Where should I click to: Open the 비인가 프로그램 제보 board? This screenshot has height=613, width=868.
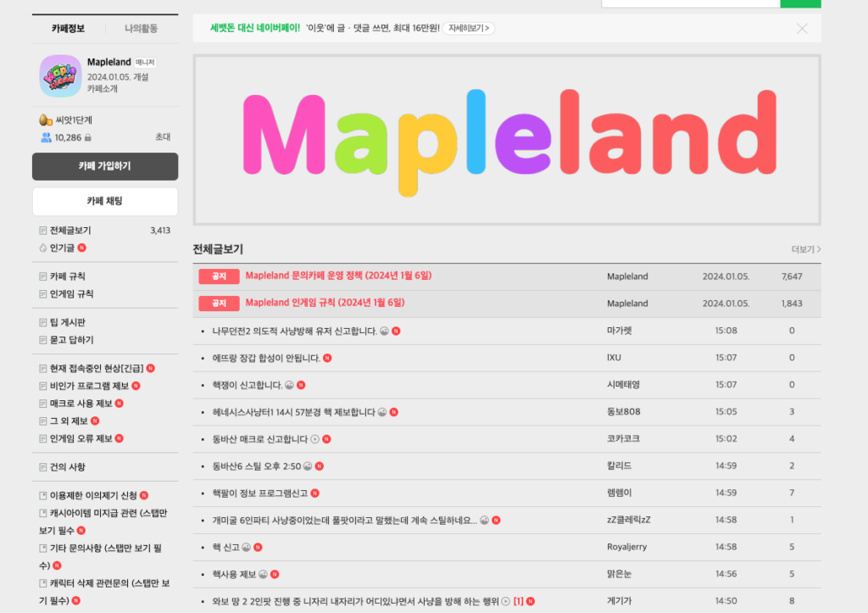point(89,386)
